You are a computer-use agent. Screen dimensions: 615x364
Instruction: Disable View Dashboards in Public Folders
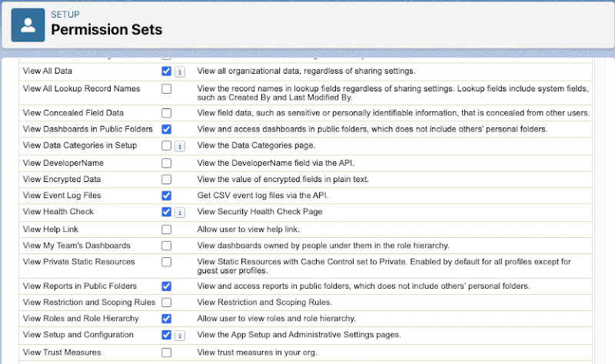click(x=166, y=129)
